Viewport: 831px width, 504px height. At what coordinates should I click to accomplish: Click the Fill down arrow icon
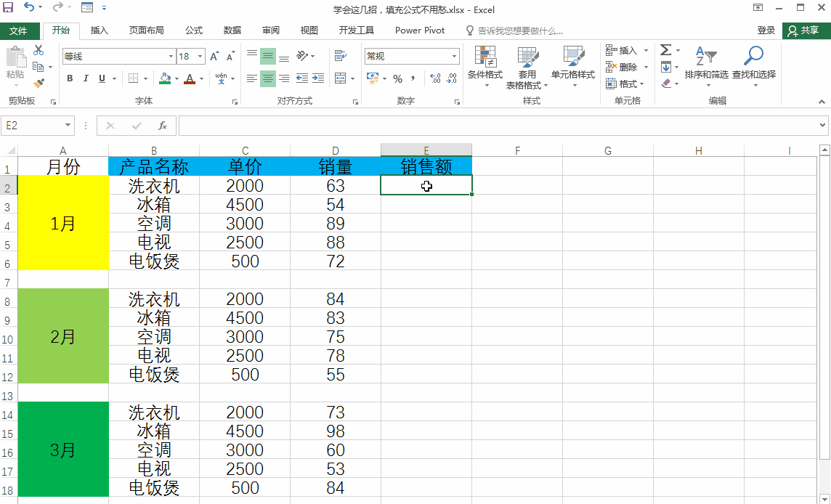pos(666,67)
